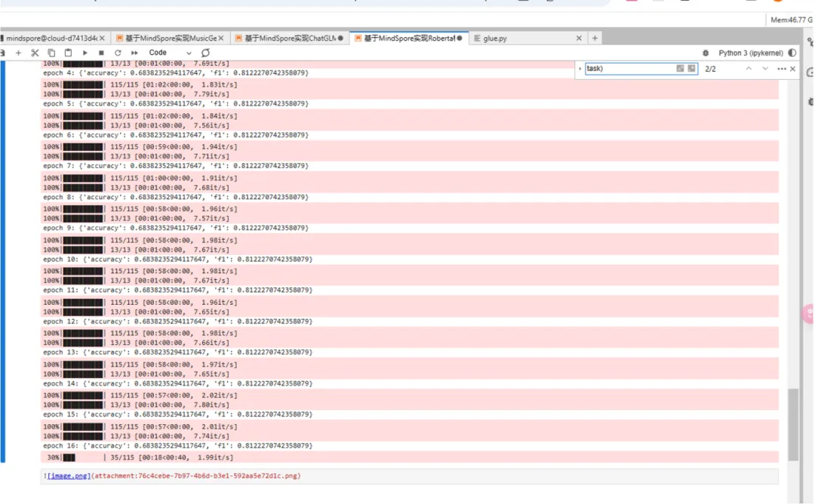Insert a new cell with plus icon
The height and width of the screenshot is (504, 815).
[19, 53]
